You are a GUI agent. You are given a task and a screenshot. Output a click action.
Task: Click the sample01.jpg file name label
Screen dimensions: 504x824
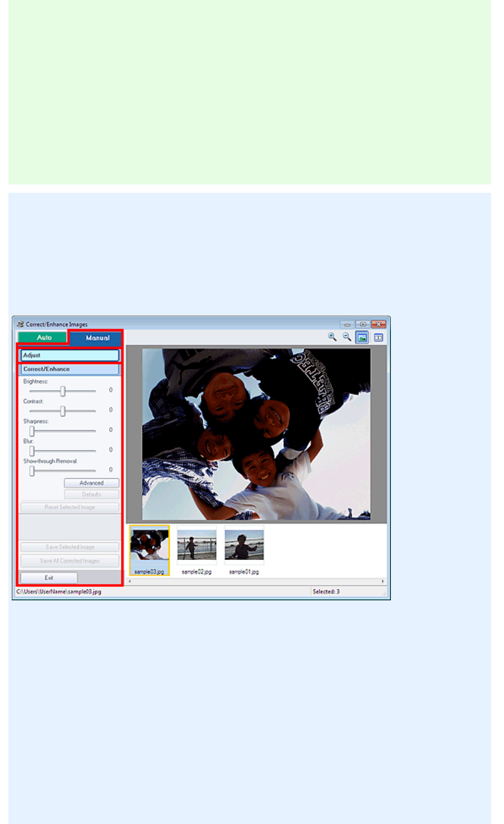point(244,572)
